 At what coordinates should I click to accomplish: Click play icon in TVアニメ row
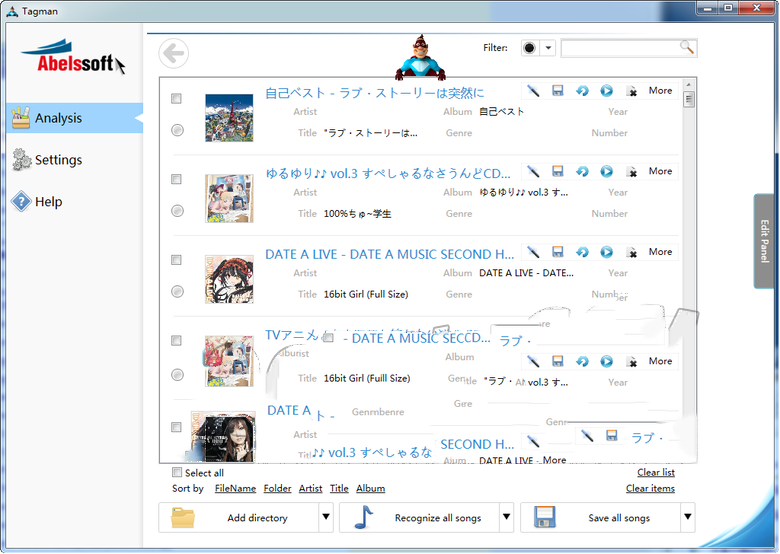606,362
